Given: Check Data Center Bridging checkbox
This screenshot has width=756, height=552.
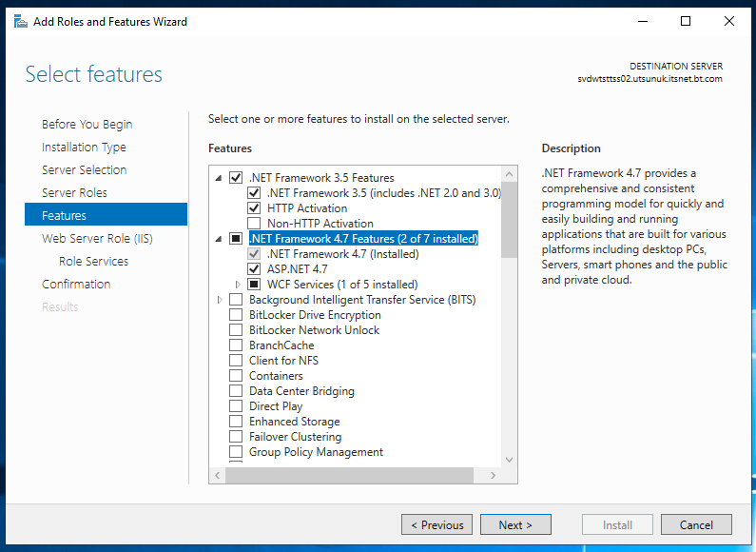Looking at the screenshot, I should pos(236,391).
